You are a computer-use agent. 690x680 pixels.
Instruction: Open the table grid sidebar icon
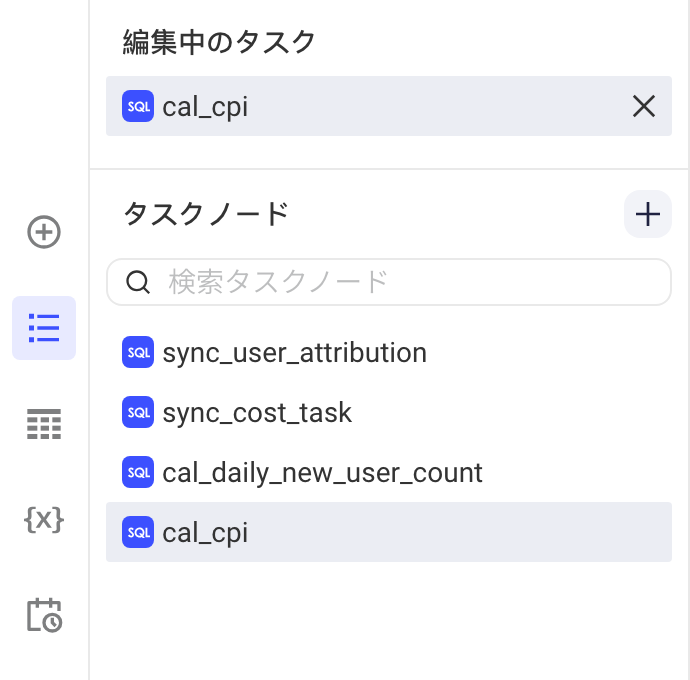(x=44, y=424)
